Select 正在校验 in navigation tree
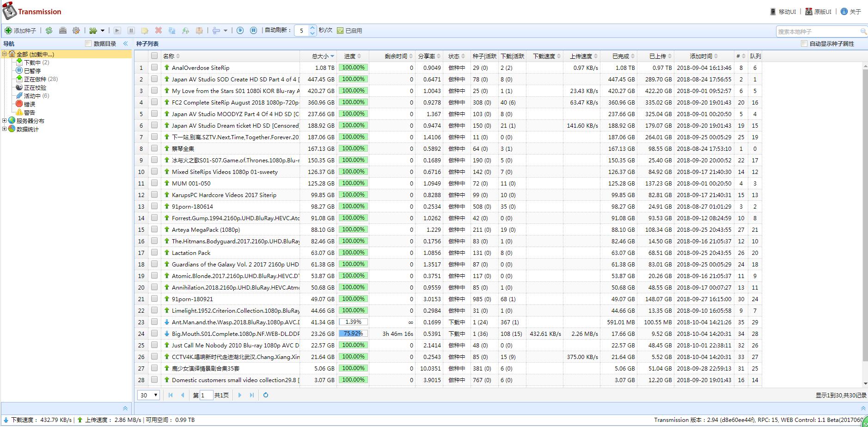Screen dimensions: 868x427 click(x=35, y=87)
